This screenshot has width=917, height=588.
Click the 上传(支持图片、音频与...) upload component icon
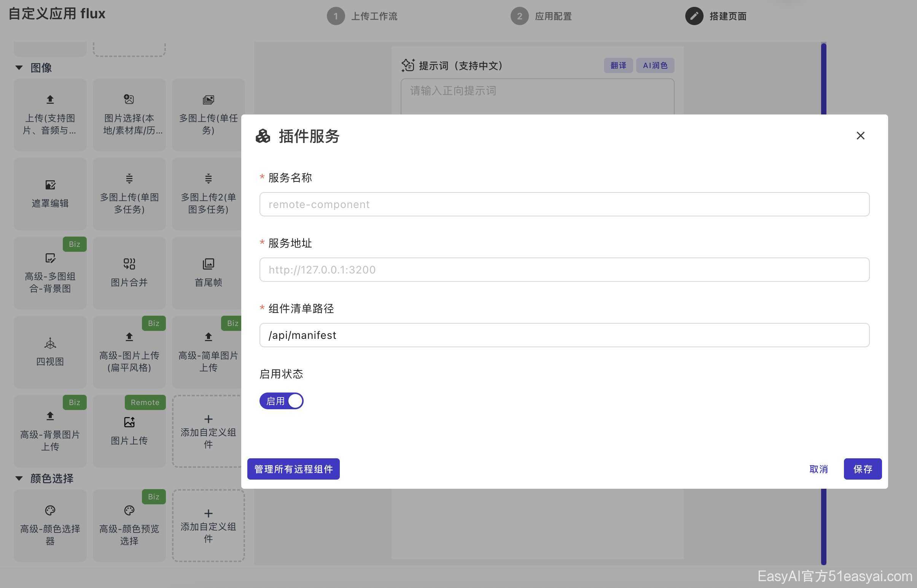click(x=50, y=100)
